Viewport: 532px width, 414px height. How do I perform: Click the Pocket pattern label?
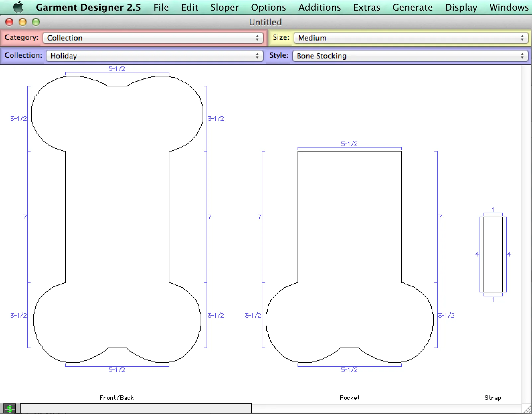coord(349,398)
